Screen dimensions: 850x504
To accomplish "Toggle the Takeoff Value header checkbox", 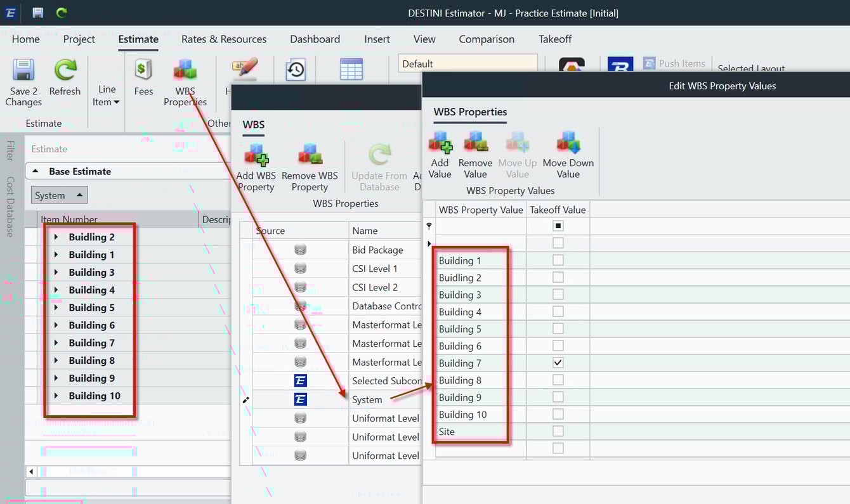I will (558, 226).
